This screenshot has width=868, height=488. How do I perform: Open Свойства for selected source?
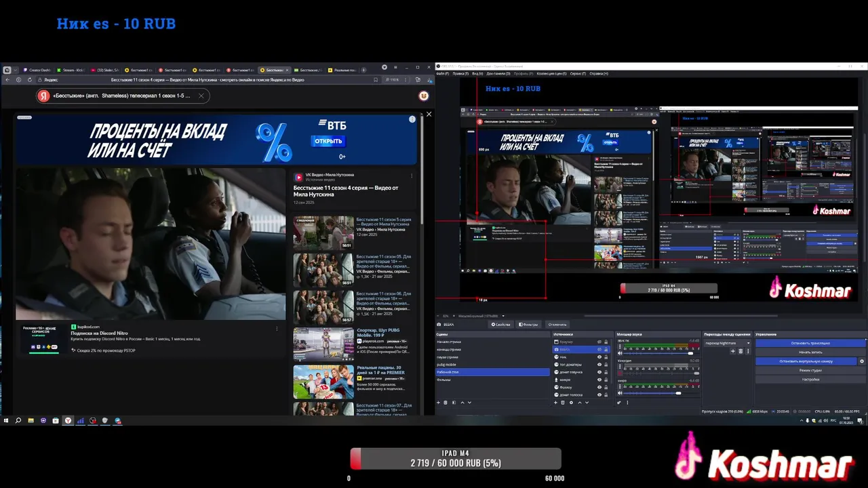(500, 324)
